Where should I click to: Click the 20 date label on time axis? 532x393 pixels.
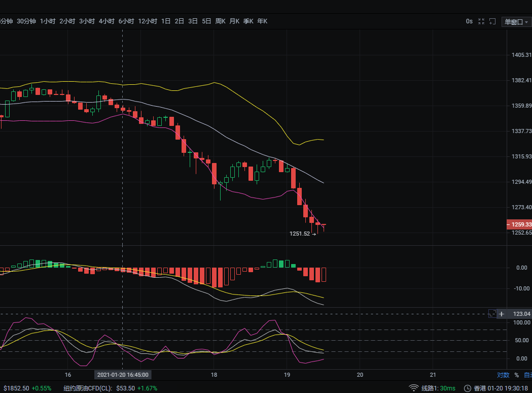360,375
